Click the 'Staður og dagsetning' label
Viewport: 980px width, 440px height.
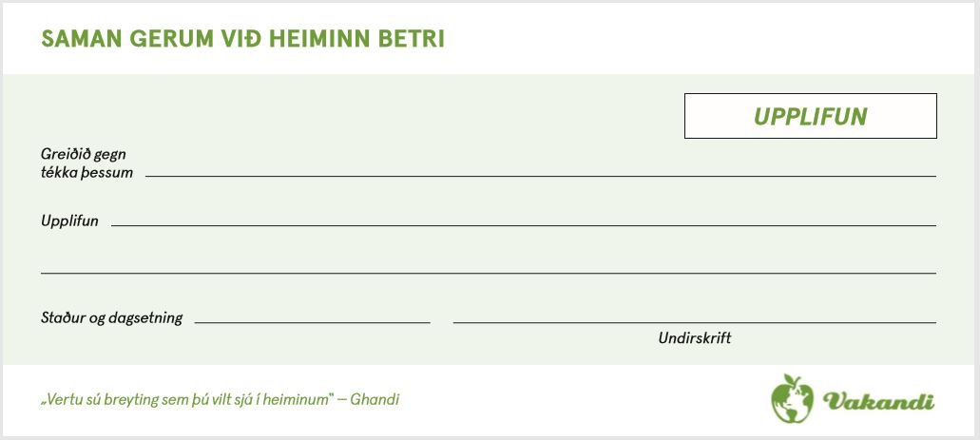(x=112, y=318)
